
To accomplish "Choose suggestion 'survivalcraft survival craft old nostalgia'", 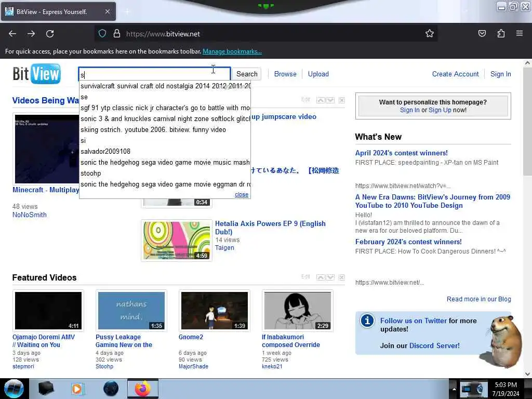I will [165, 86].
